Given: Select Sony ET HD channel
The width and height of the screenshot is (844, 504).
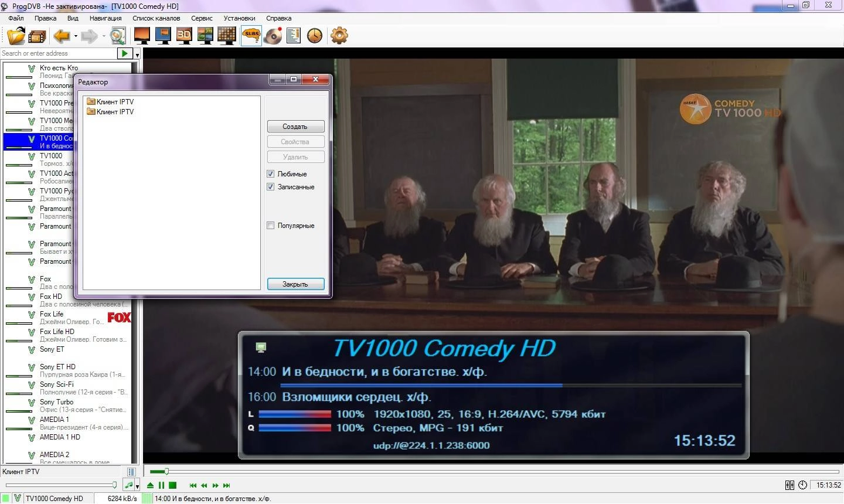Looking at the screenshot, I should pos(67,370).
